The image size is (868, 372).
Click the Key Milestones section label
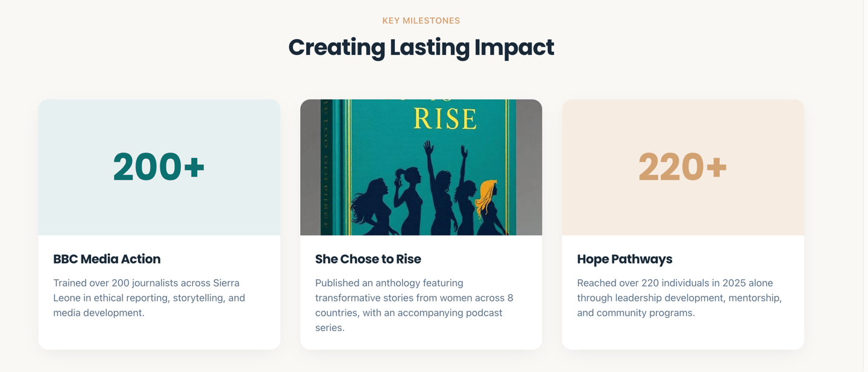pos(421,20)
